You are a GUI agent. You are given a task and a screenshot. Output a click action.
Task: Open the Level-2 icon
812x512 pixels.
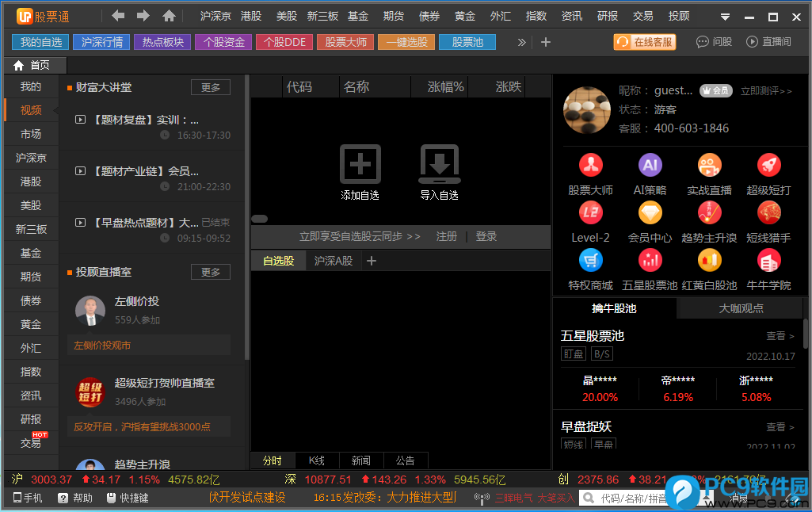click(591, 212)
